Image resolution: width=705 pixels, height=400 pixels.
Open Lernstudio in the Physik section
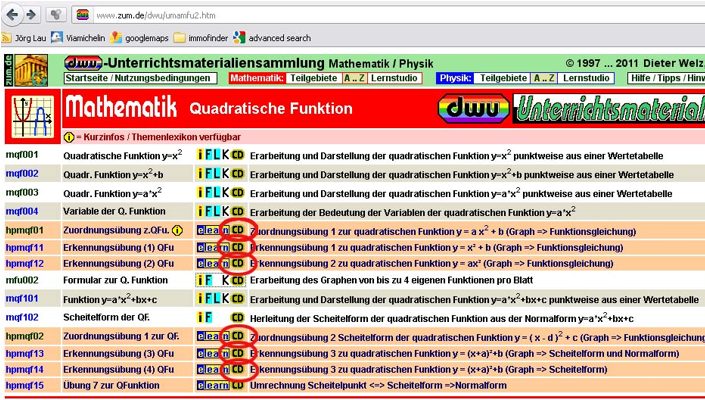[x=586, y=78]
